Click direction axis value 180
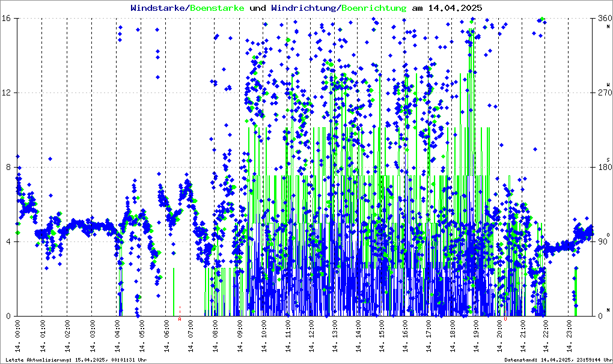Viewport: 613px width, 364px height. 605,167
